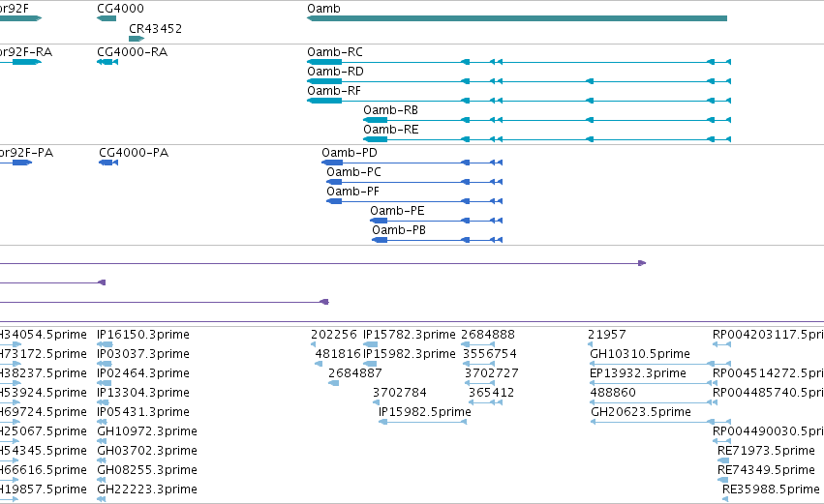Click EST label GH10310.5prime

pos(640,354)
